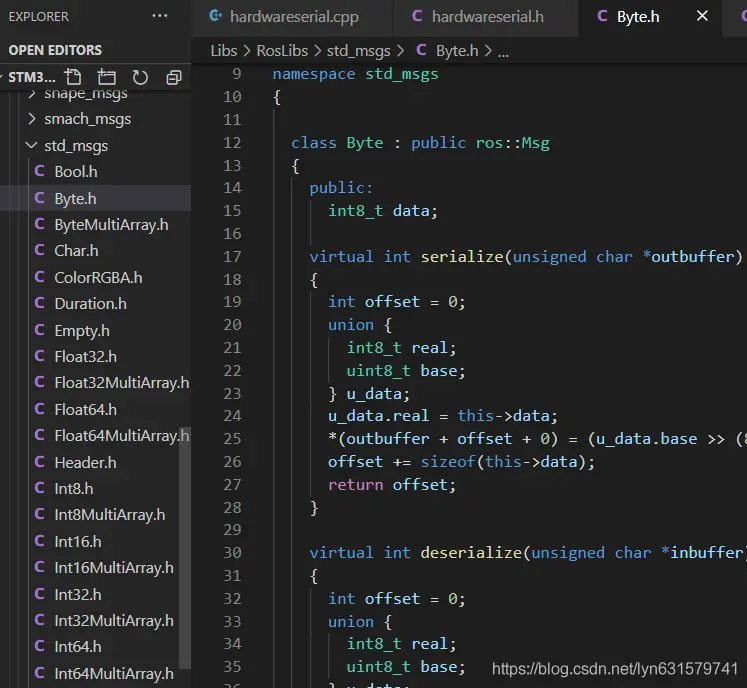Click the New Folder icon in Explorer

tap(107, 77)
